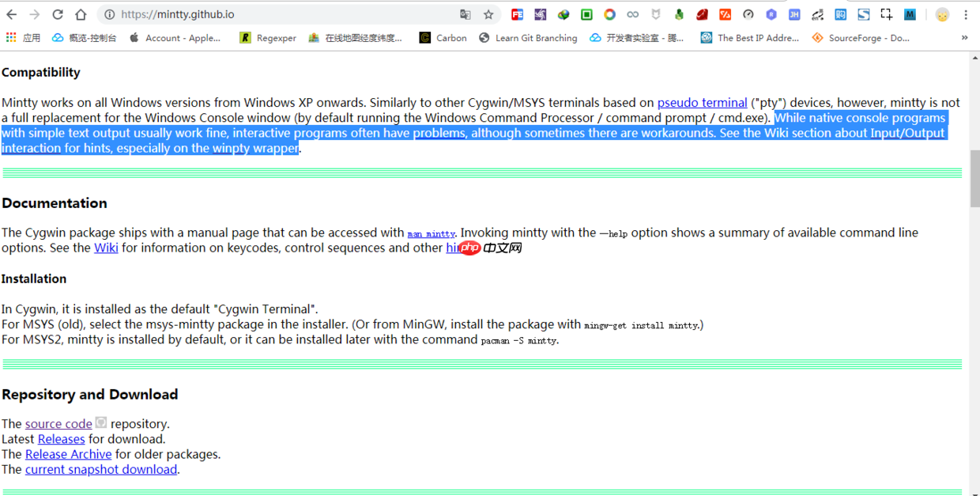980x496 pixels.
Task: Open the Carbon bookmark
Action: (x=443, y=37)
